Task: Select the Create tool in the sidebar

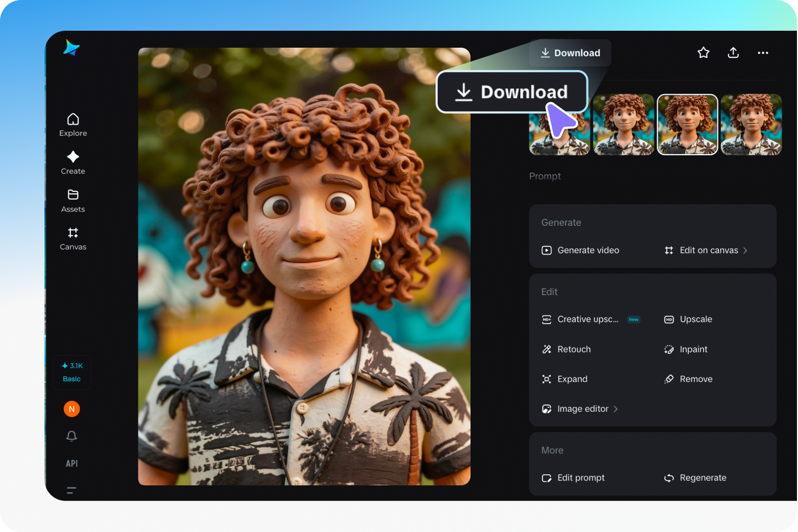Action: click(73, 162)
